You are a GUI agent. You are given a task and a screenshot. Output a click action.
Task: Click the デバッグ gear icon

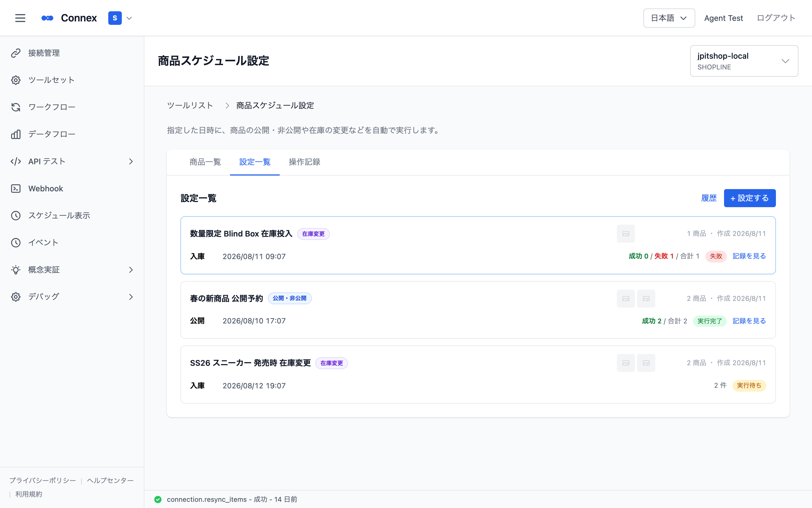[x=16, y=297]
